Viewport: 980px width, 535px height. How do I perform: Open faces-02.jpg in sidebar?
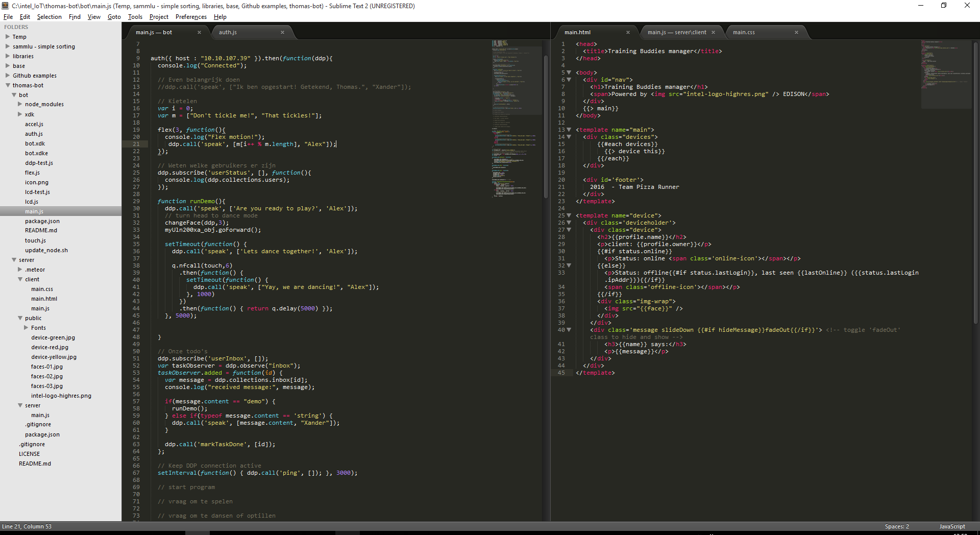[x=47, y=376]
